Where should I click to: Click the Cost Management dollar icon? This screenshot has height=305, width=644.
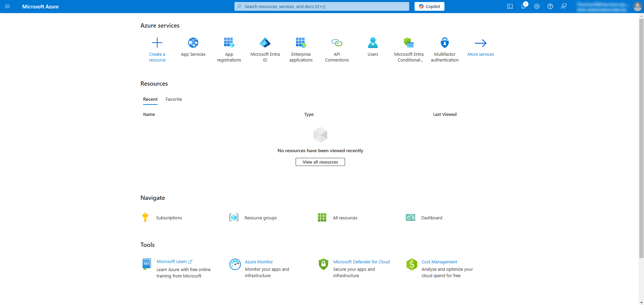412,264
